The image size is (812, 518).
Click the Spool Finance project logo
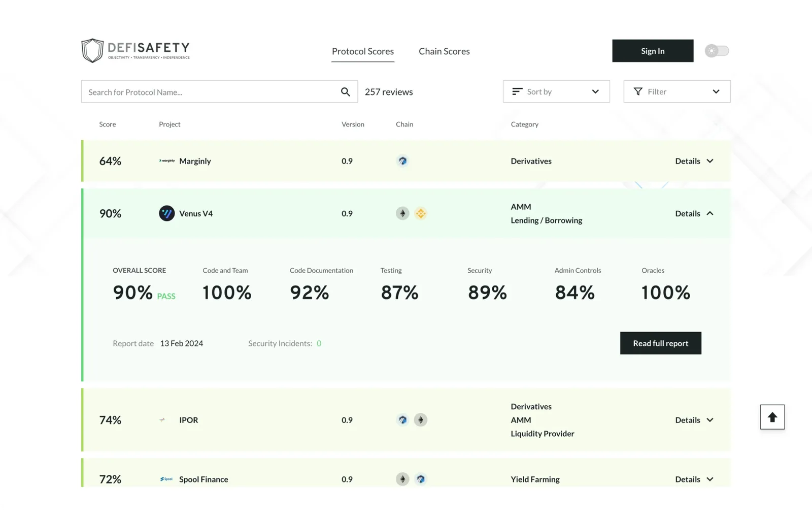pos(166,479)
